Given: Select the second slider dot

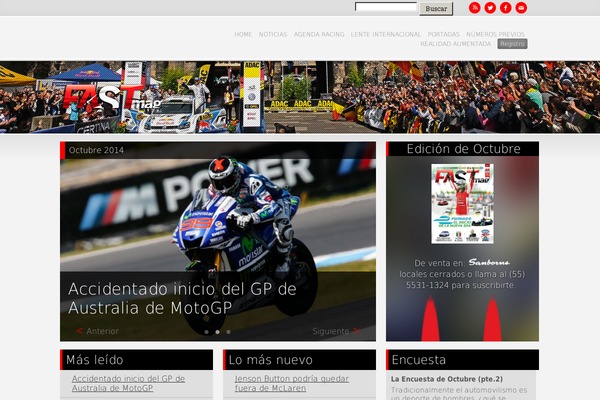Looking at the screenshot, I should pos(217,332).
